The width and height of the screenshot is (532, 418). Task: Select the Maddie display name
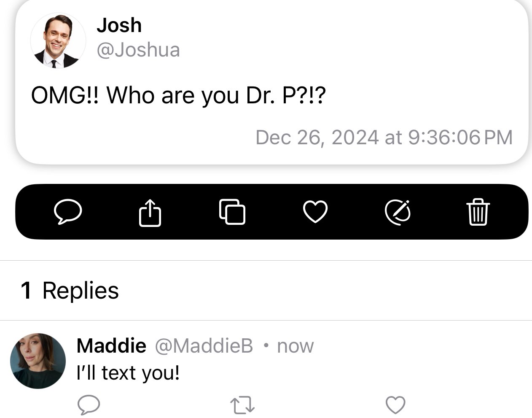click(x=111, y=346)
